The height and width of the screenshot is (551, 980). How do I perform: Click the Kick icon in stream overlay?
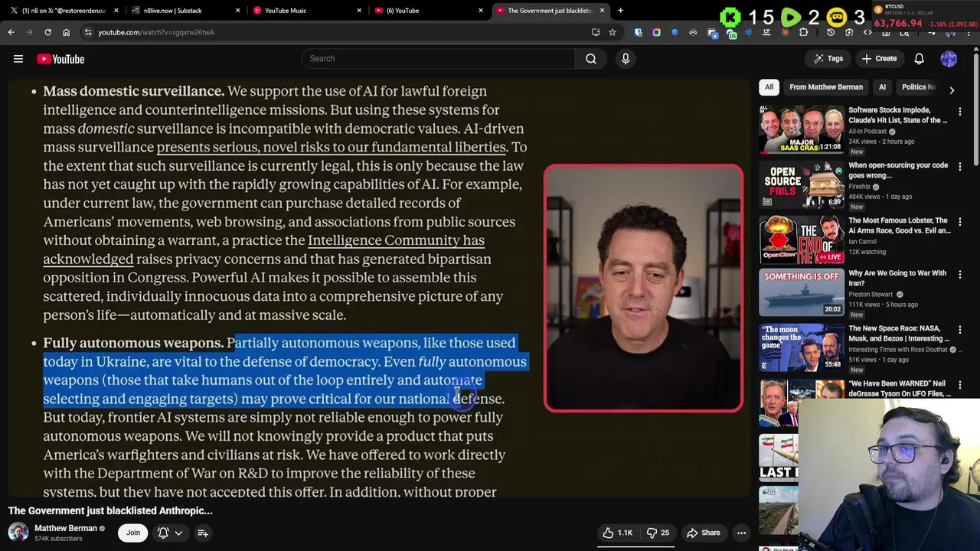pyautogui.click(x=730, y=17)
